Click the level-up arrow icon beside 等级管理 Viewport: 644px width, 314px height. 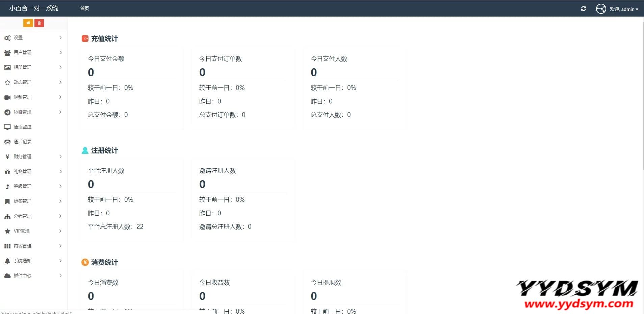click(7, 187)
